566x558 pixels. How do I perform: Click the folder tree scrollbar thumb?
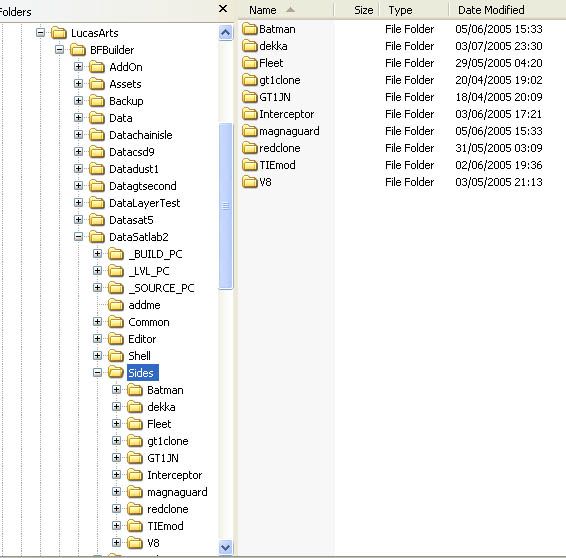pyautogui.click(x=226, y=206)
